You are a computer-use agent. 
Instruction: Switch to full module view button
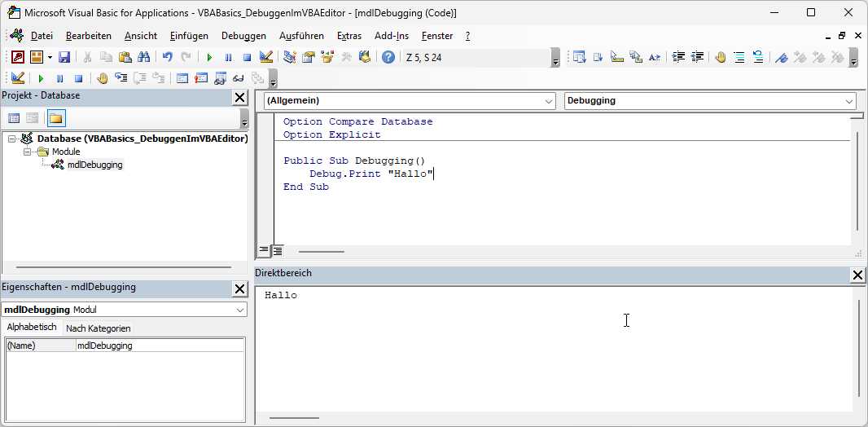point(278,251)
